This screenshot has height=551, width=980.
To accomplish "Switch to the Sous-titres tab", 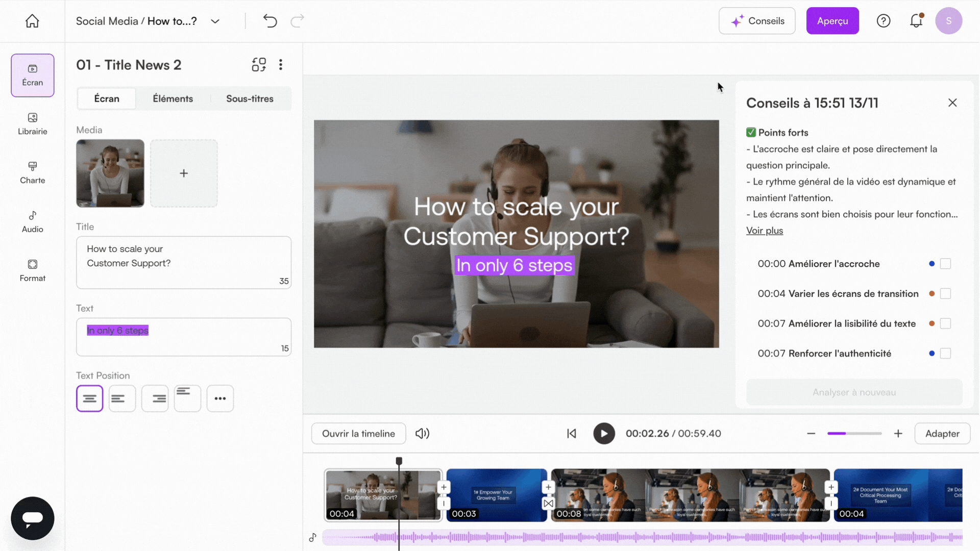I will [250, 98].
